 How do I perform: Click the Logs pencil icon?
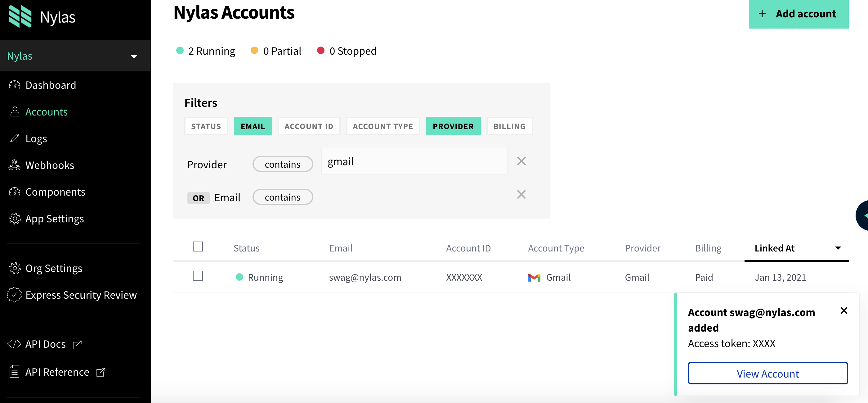point(15,138)
